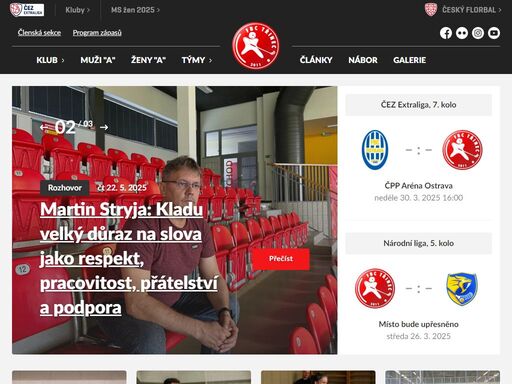Image resolution: width=512 pixels, height=384 pixels.
Task: Click neděle 30. 3. 2025 16:00 date
Action: (418, 198)
